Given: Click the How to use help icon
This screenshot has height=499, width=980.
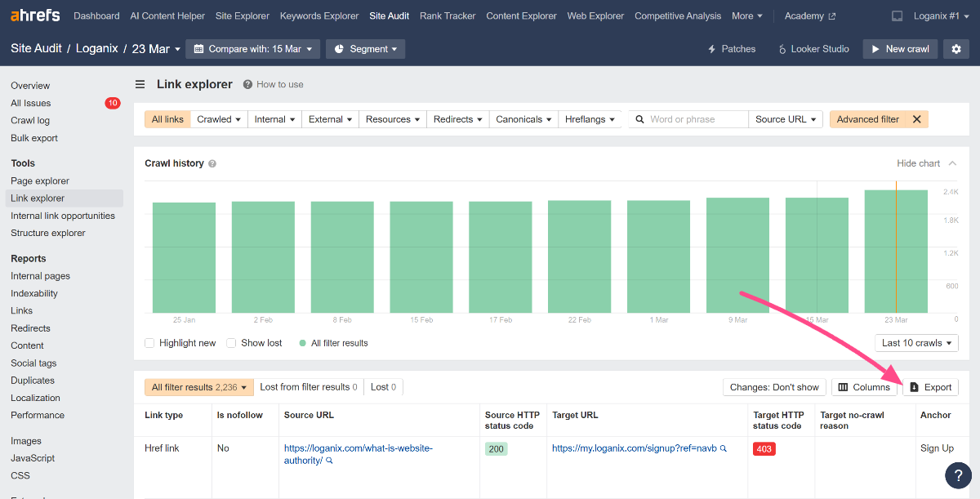Looking at the screenshot, I should point(247,84).
